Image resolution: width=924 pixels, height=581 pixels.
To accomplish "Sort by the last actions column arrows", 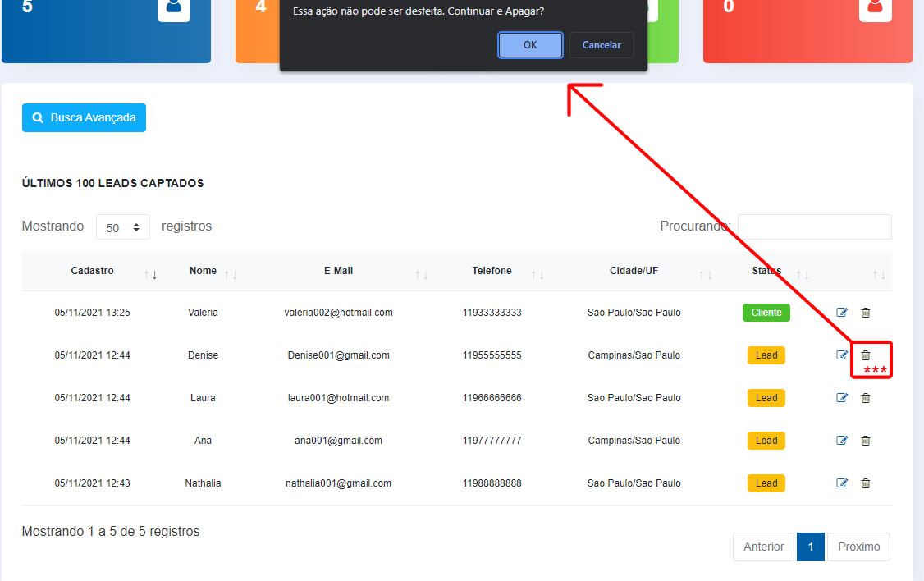I will [x=879, y=275].
